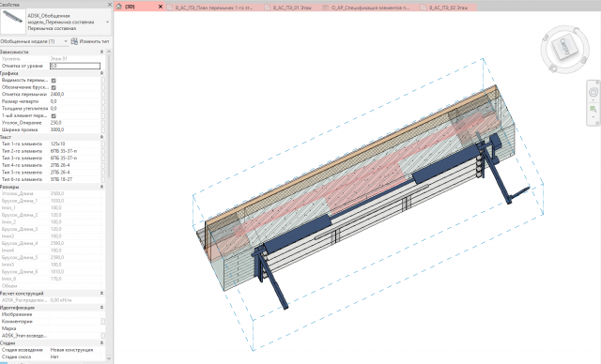The width and height of the screenshot is (601, 364).
Task: Click Отметка от уровня input field
Action: pos(75,66)
